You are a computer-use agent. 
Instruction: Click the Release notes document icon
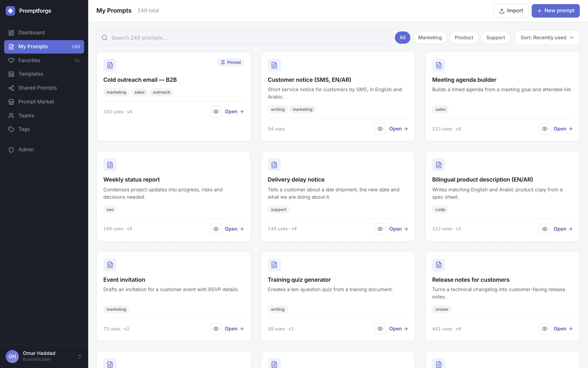coord(439,265)
